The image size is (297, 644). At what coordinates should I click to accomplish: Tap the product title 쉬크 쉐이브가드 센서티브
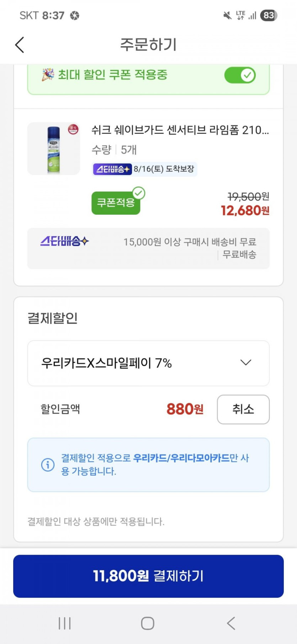[x=180, y=130]
